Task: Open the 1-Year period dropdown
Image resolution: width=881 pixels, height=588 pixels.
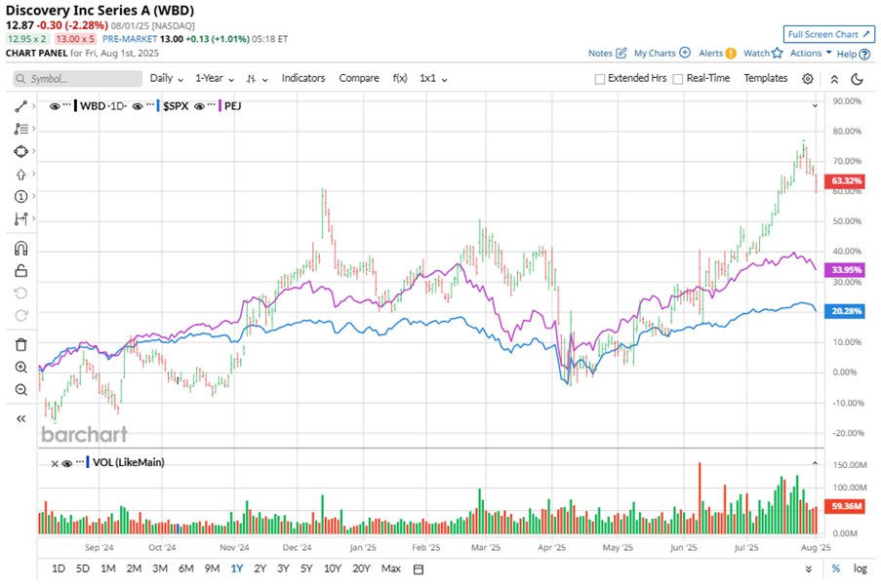Action: point(215,79)
